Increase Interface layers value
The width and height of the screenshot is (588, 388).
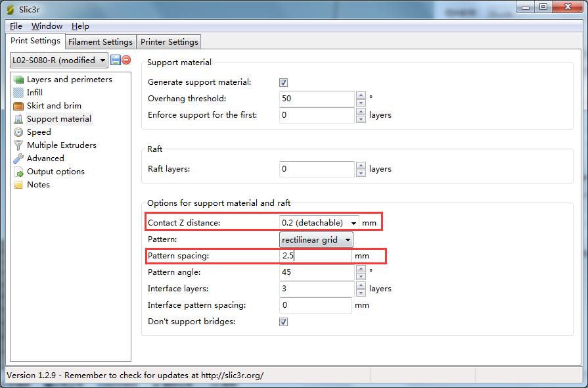coord(361,285)
